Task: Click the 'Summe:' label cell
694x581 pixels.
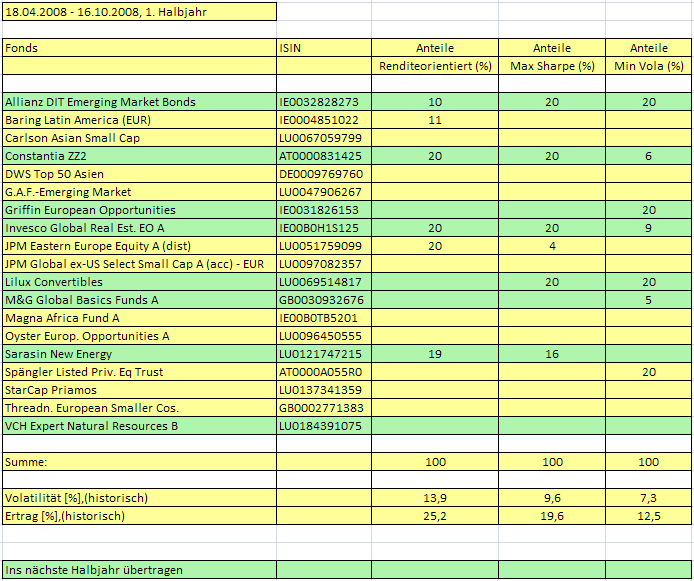Action: [139, 462]
